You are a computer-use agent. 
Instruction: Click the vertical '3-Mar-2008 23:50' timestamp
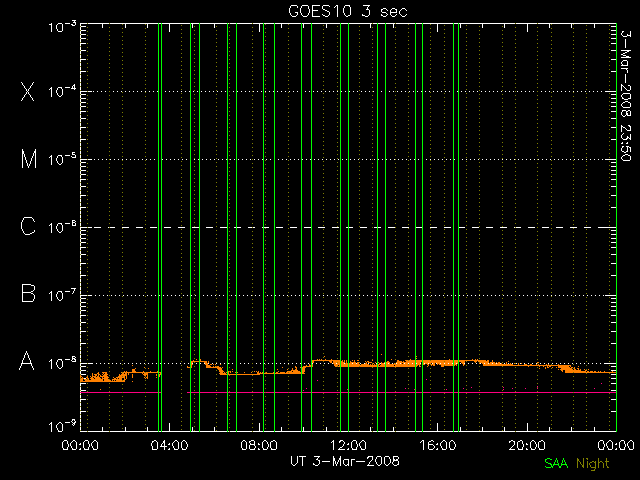pyautogui.click(x=626, y=96)
